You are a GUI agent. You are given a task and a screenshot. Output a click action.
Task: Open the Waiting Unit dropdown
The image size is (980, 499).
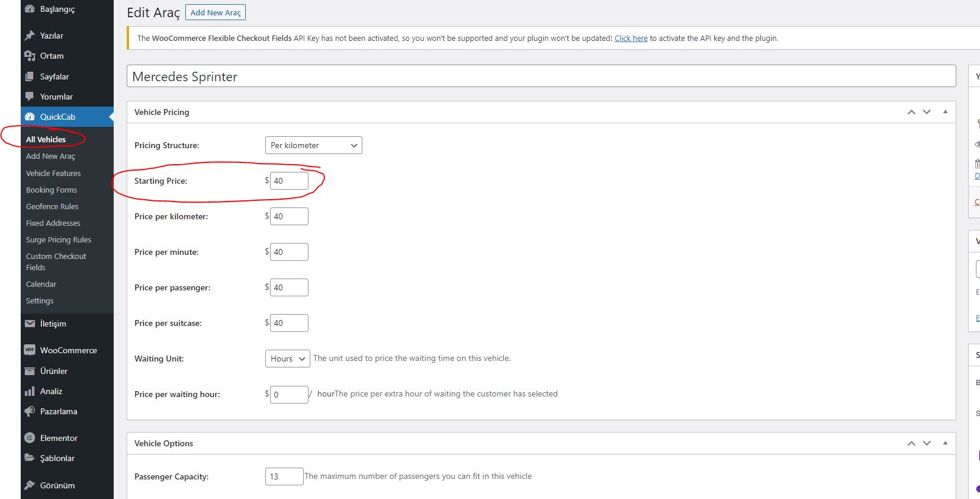288,359
